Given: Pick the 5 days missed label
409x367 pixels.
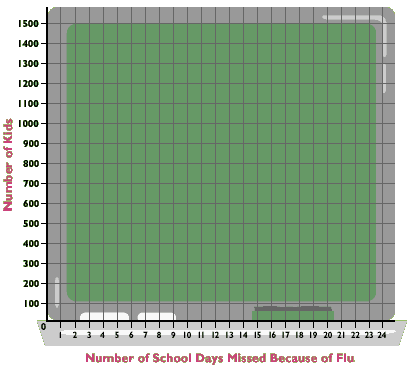Looking at the screenshot, I should pyautogui.click(x=117, y=335).
